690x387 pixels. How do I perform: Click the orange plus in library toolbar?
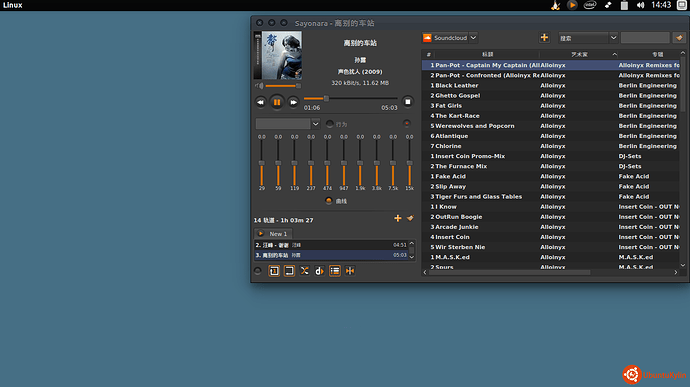coord(544,38)
